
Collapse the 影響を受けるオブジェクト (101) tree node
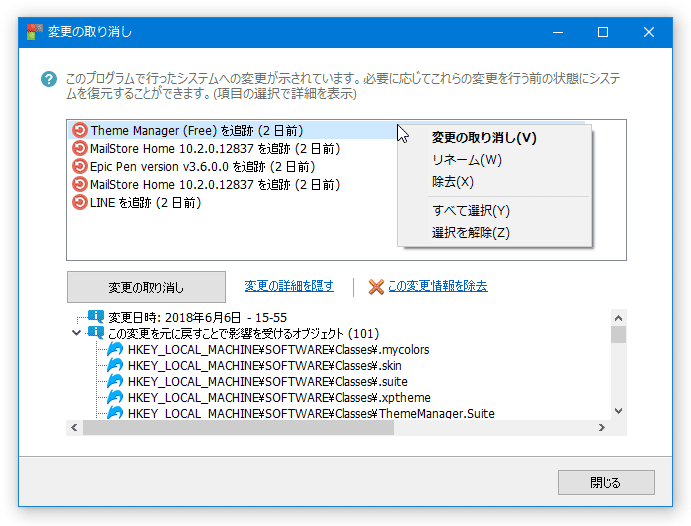pyautogui.click(x=77, y=333)
